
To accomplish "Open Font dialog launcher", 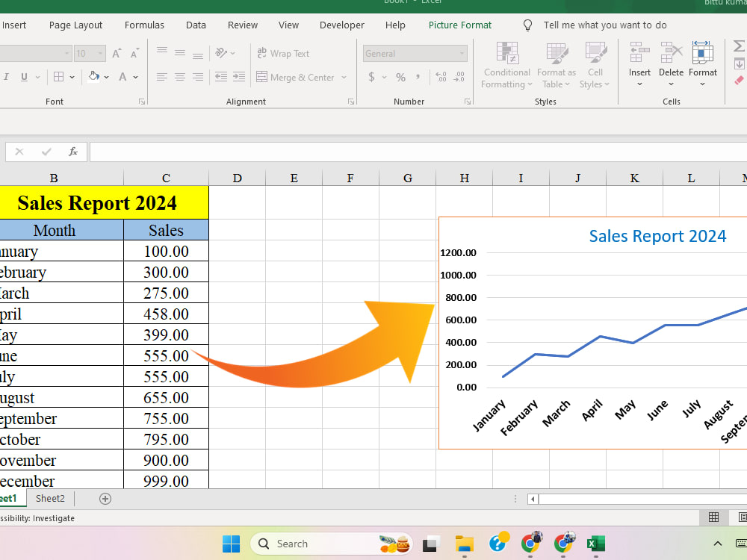I will tap(141, 102).
